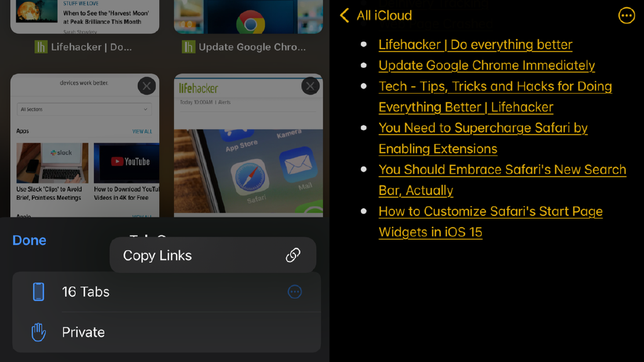
Task: Open the Notes more options ellipsis
Action: click(x=626, y=16)
